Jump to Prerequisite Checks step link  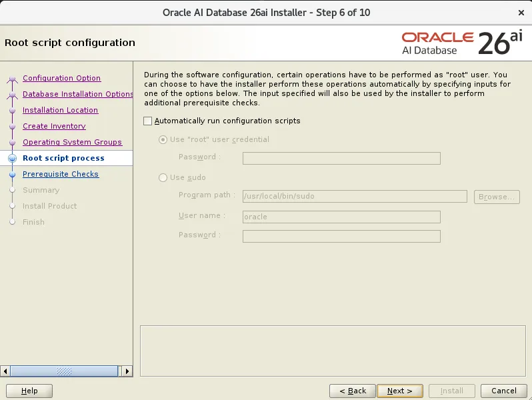(61, 174)
